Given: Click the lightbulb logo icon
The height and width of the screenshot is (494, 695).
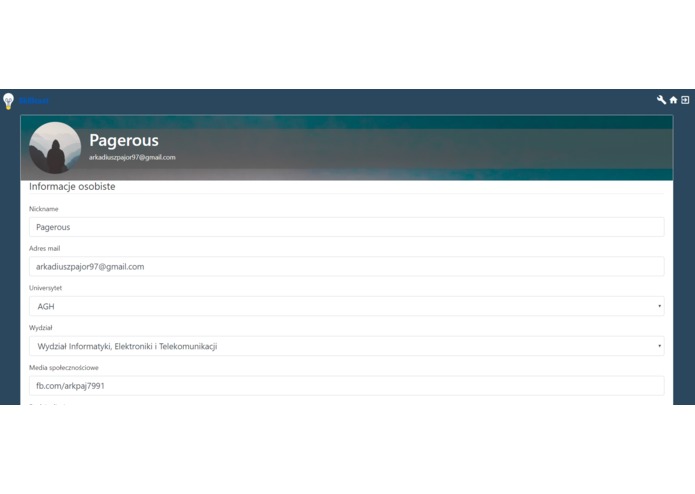Looking at the screenshot, I should [x=8, y=101].
